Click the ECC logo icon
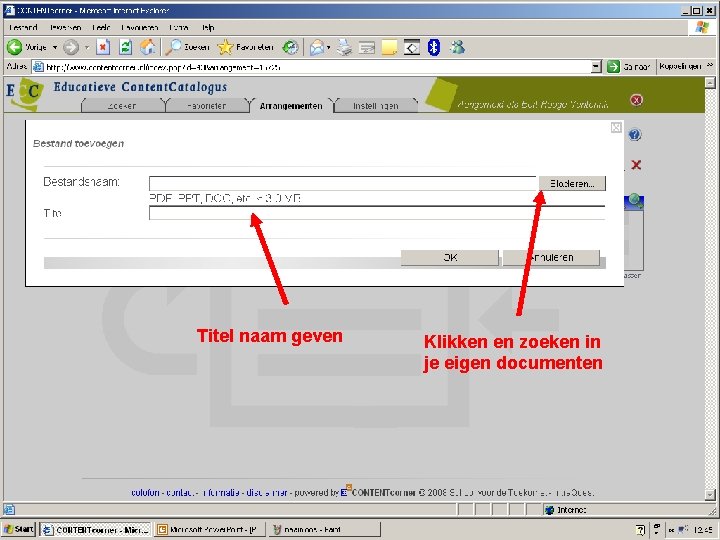This screenshot has width=720, height=540. coord(25,94)
